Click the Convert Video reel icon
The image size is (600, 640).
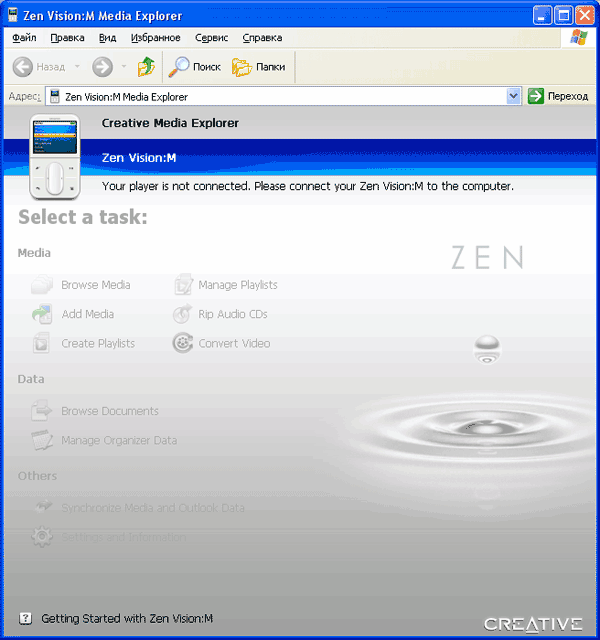182,343
